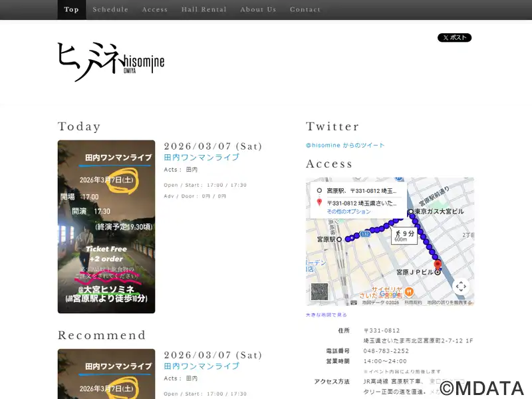Click the keyboard shortcuts icon on map
The width and height of the screenshot is (532, 399).
point(354,303)
